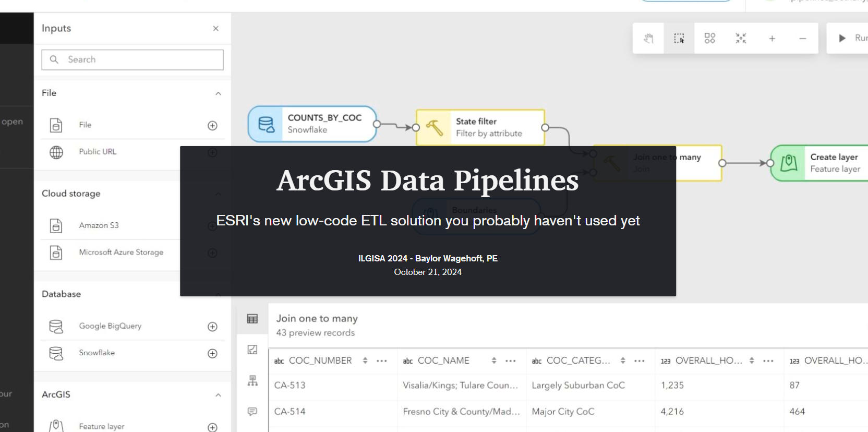The width and height of the screenshot is (868, 432).
Task: Activate the rectangle select tool
Action: [x=679, y=38]
